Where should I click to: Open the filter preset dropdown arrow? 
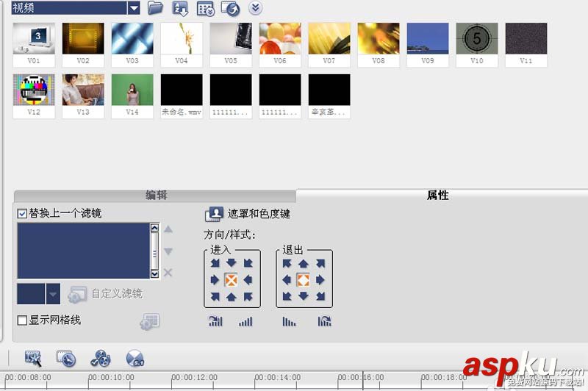click(53, 294)
